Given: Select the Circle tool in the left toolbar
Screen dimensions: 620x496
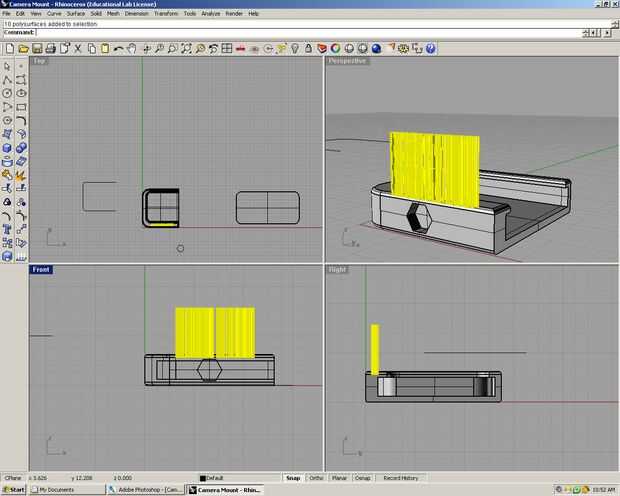Looking at the screenshot, I should (7, 93).
